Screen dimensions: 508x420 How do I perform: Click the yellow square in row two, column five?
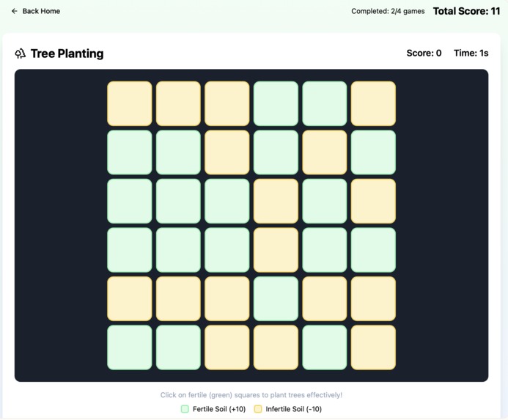pos(325,152)
